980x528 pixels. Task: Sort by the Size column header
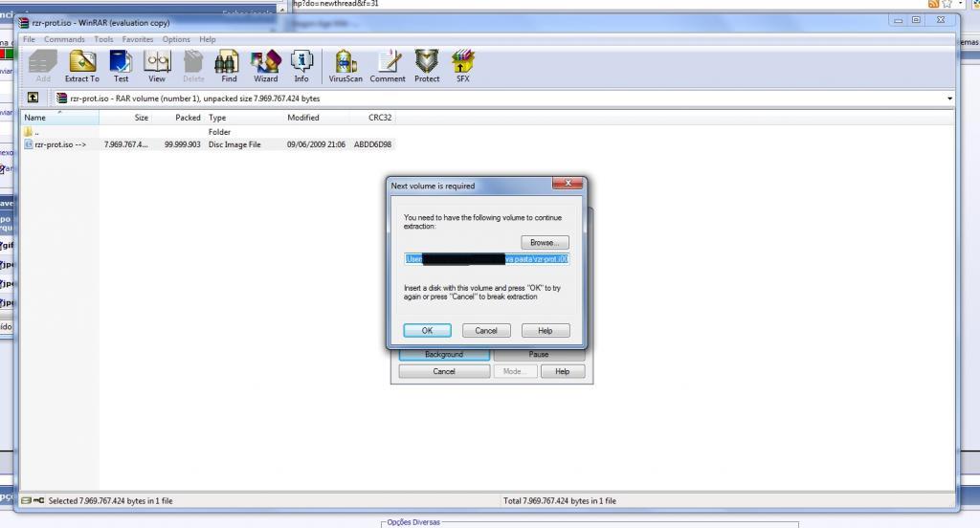tap(125, 118)
